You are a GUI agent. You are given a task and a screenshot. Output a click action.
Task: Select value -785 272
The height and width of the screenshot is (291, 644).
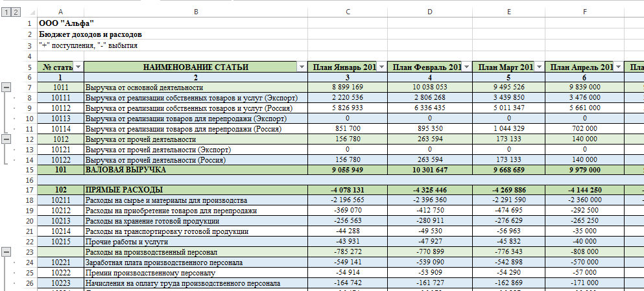pyautogui.click(x=348, y=252)
